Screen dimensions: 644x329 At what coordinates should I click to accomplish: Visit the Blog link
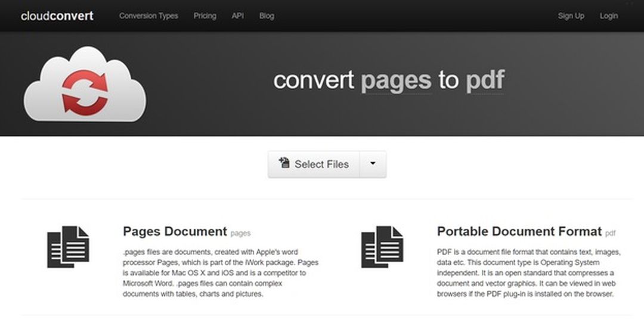pos(267,16)
